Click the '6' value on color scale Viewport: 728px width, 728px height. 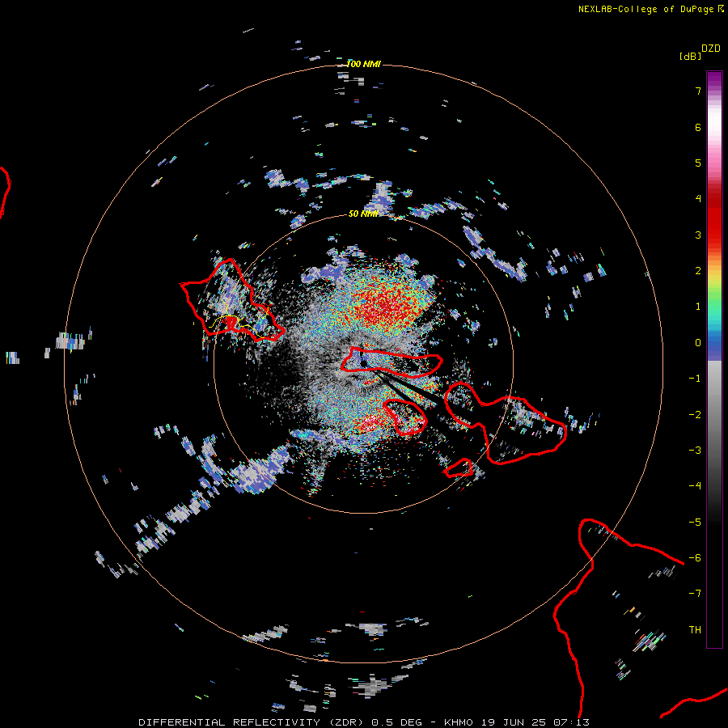coord(698,127)
